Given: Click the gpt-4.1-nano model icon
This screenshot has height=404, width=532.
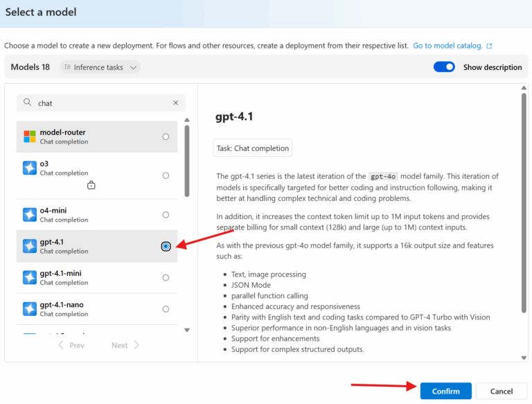Looking at the screenshot, I should (x=30, y=309).
